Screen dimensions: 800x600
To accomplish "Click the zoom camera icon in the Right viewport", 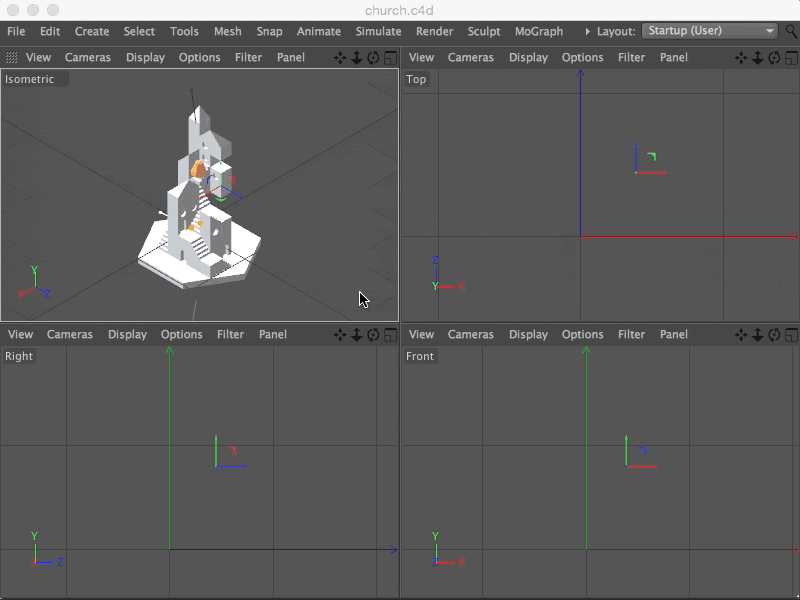I will (x=356, y=334).
